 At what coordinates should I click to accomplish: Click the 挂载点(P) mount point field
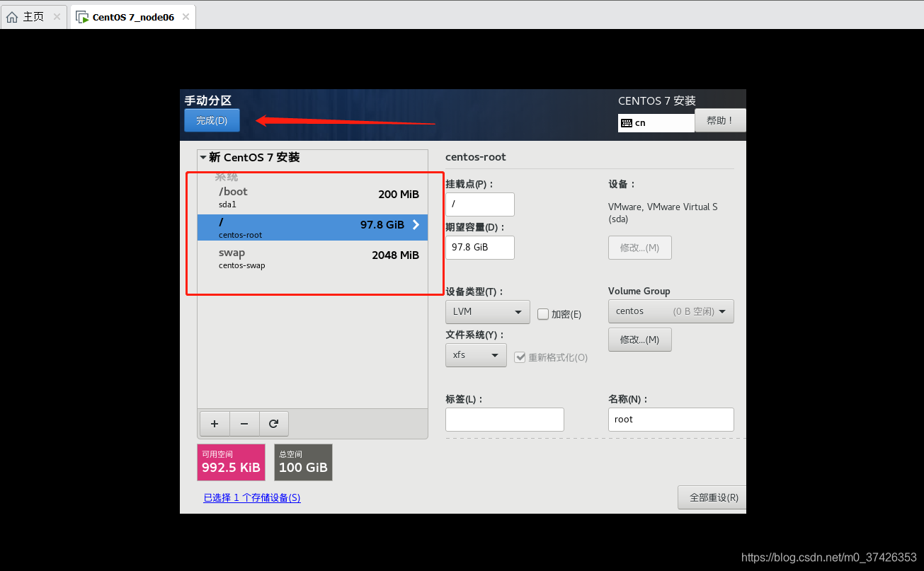[480, 204]
